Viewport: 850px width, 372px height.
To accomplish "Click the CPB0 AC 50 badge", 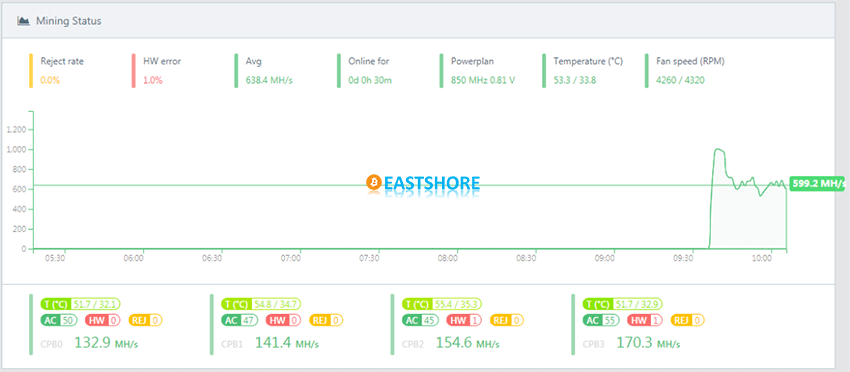I will [x=59, y=320].
